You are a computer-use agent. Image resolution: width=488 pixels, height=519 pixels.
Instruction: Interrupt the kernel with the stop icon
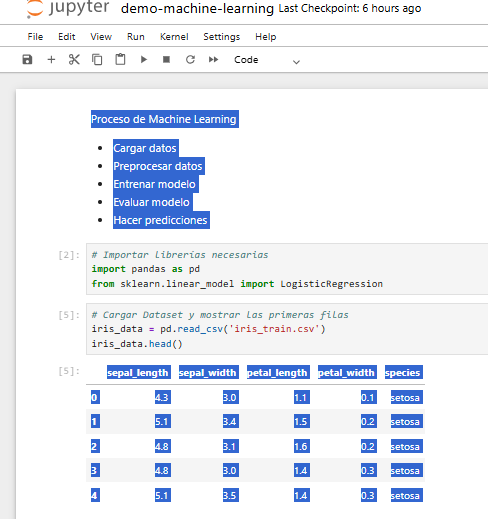pos(166,60)
